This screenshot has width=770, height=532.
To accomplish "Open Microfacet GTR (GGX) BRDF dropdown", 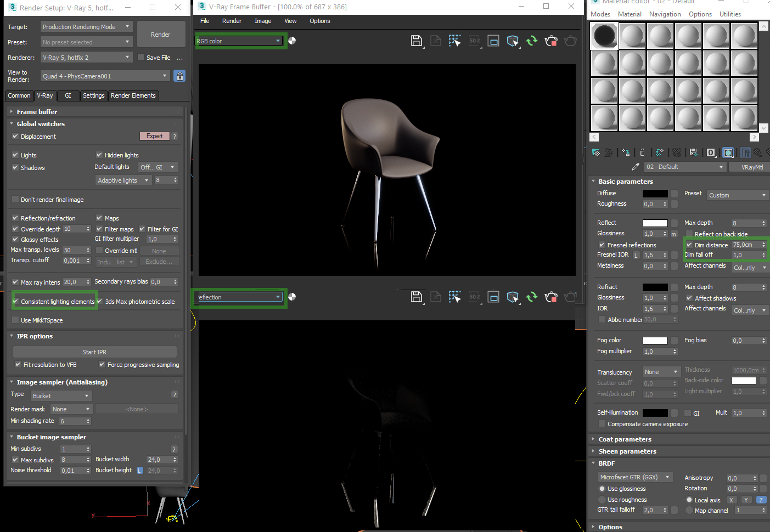I will [x=635, y=477].
